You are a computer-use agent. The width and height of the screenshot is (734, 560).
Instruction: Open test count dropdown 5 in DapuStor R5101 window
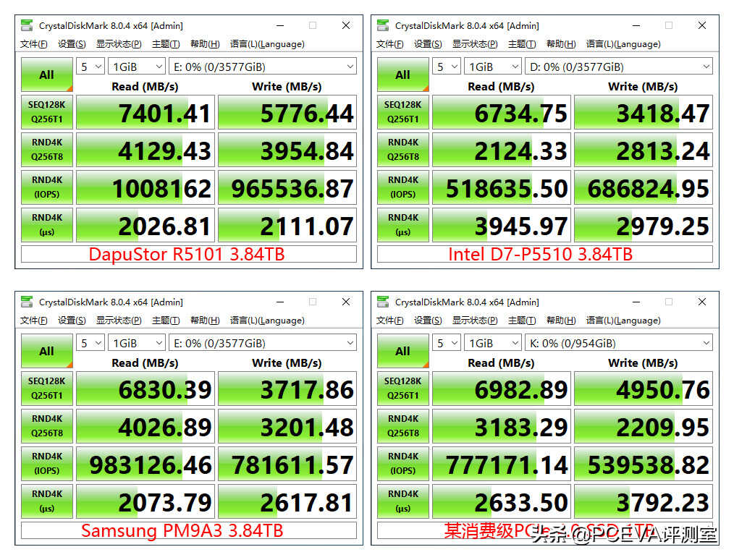click(90, 67)
